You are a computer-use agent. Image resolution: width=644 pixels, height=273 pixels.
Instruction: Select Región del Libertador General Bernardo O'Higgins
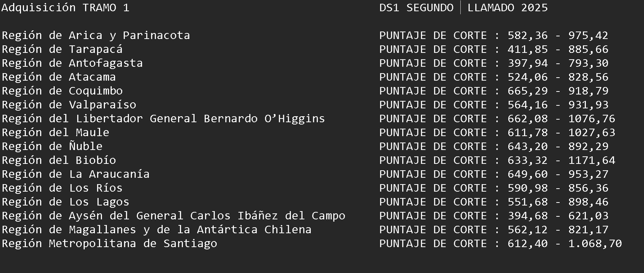click(163, 118)
